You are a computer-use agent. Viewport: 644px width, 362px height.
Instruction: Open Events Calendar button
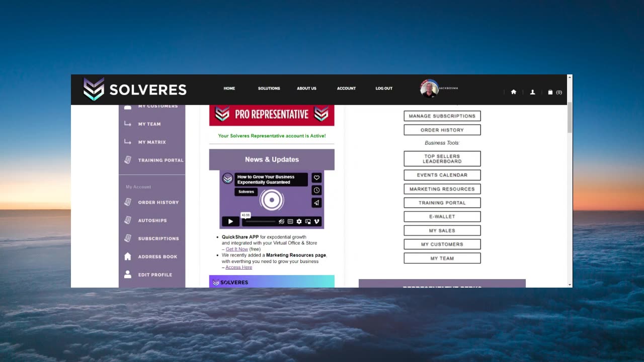click(442, 175)
